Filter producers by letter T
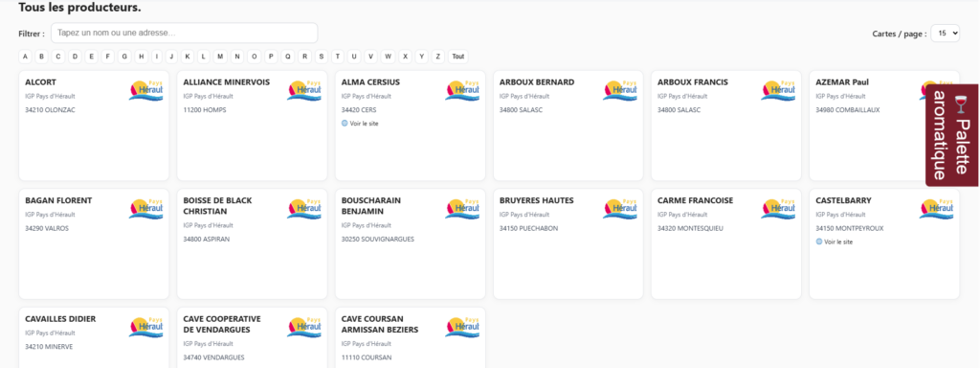 pos(338,57)
